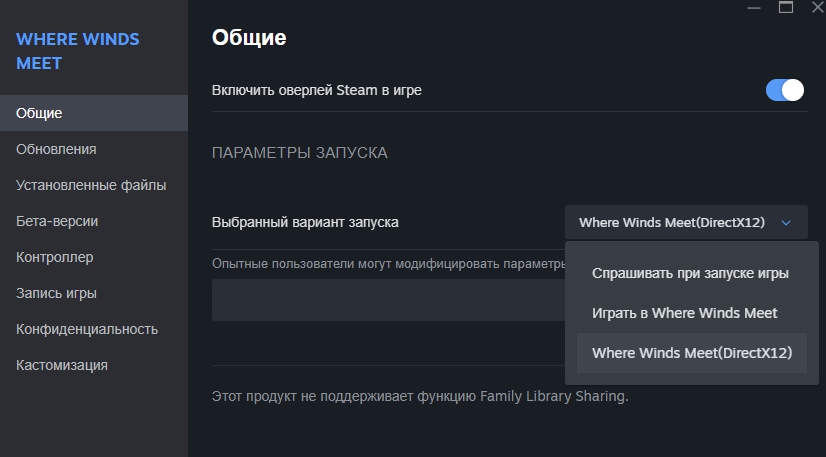Image resolution: width=826 pixels, height=457 pixels.
Task: Choose "Спрашивать при запуске игры" option
Action: click(690, 273)
